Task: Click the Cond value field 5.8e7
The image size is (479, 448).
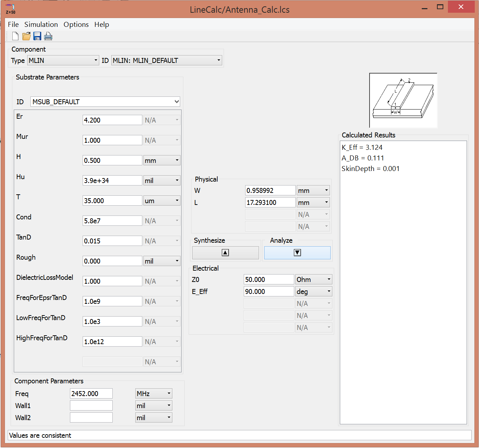Action: (x=112, y=221)
